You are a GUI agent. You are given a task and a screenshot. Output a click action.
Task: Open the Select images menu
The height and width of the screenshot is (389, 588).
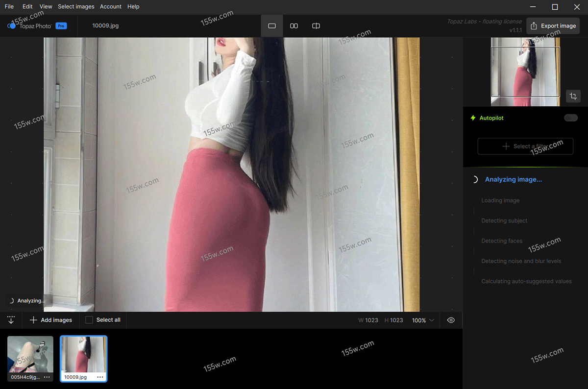point(76,7)
